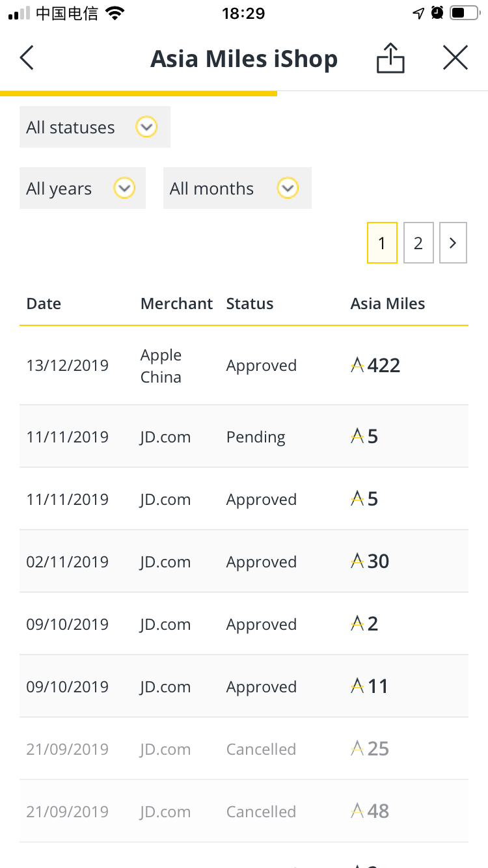Image resolution: width=488 pixels, height=868 pixels.
Task: Expand the All statuses dropdown
Action: tap(95, 127)
